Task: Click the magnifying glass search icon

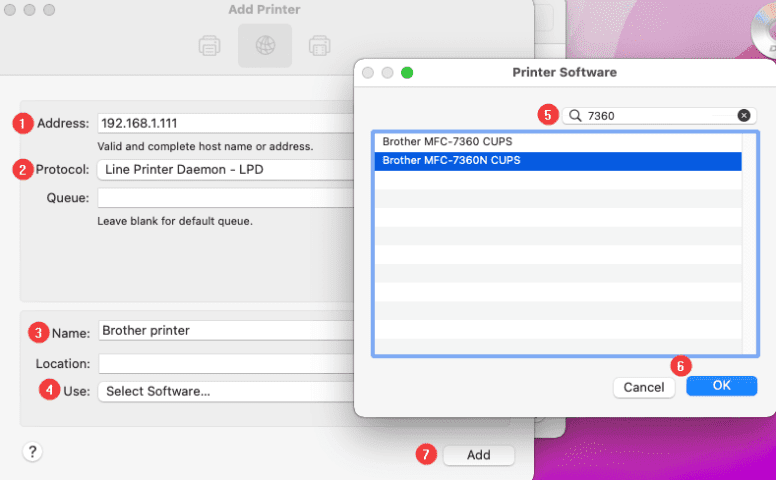Action: coord(575,116)
